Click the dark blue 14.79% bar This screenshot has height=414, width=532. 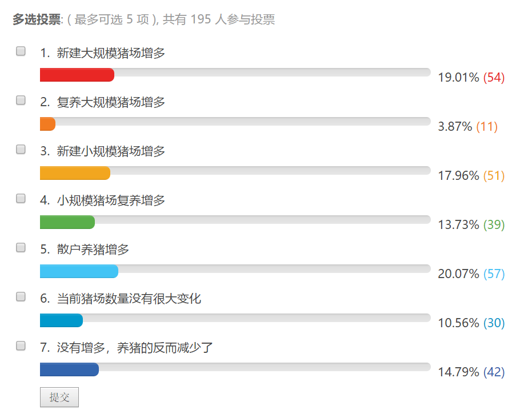(69, 369)
